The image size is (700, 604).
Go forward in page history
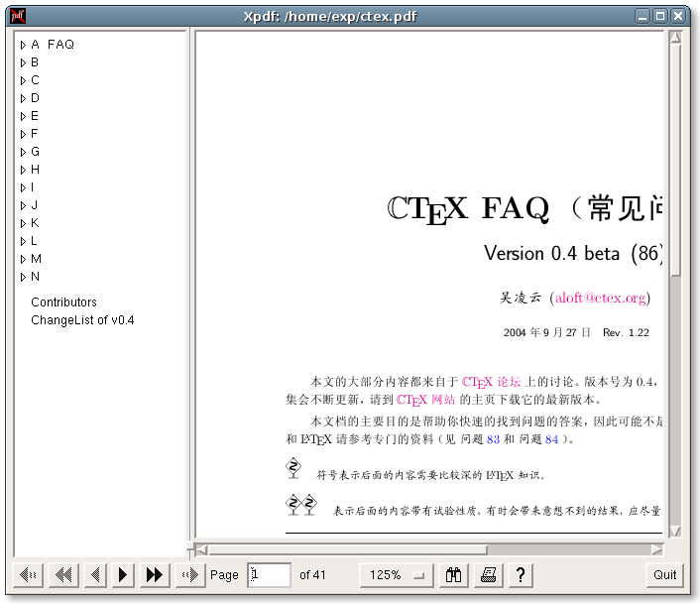point(190,574)
